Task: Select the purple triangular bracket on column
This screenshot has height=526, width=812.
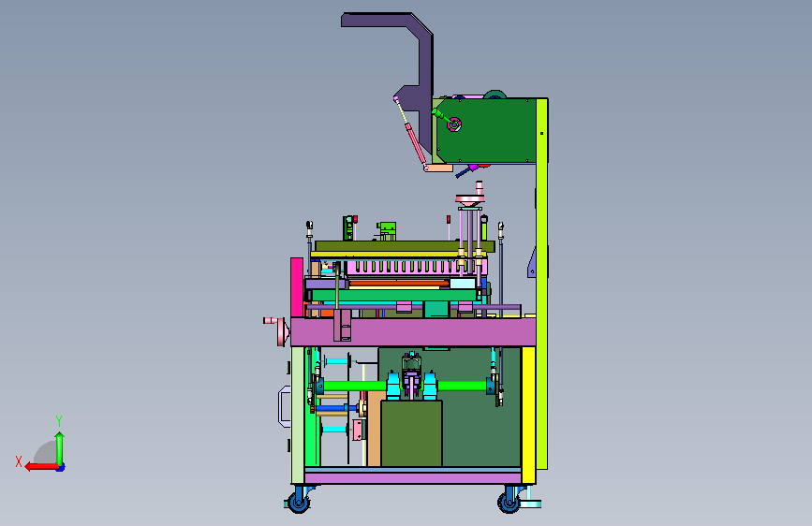Action: click(x=532, y=262)
